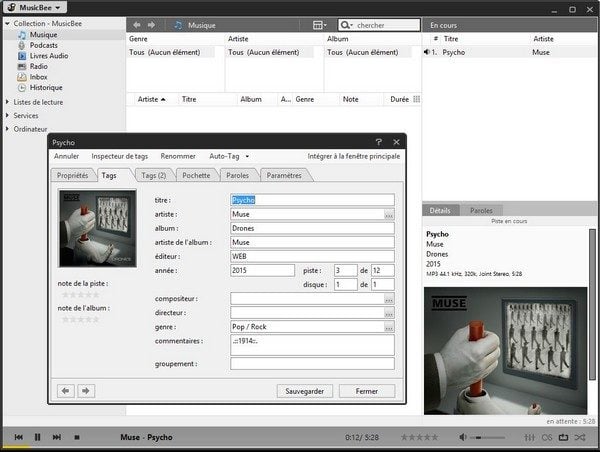Mute using the volume speaker icon
Viewport: 600px width, 452px height.
click(x=463, y=437)
